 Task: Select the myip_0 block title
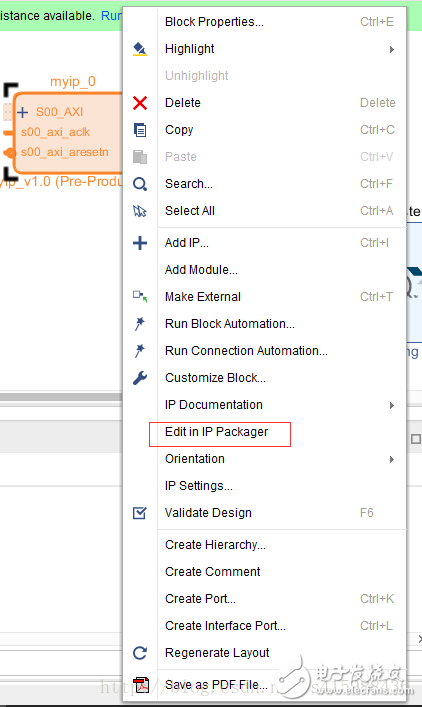click(73, 82)
